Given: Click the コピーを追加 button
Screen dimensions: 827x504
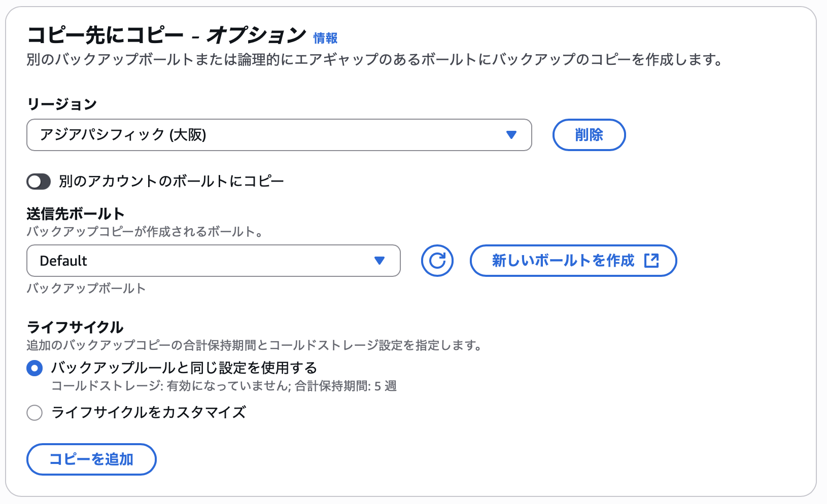Looking at the screenshot, I should 91,459.
